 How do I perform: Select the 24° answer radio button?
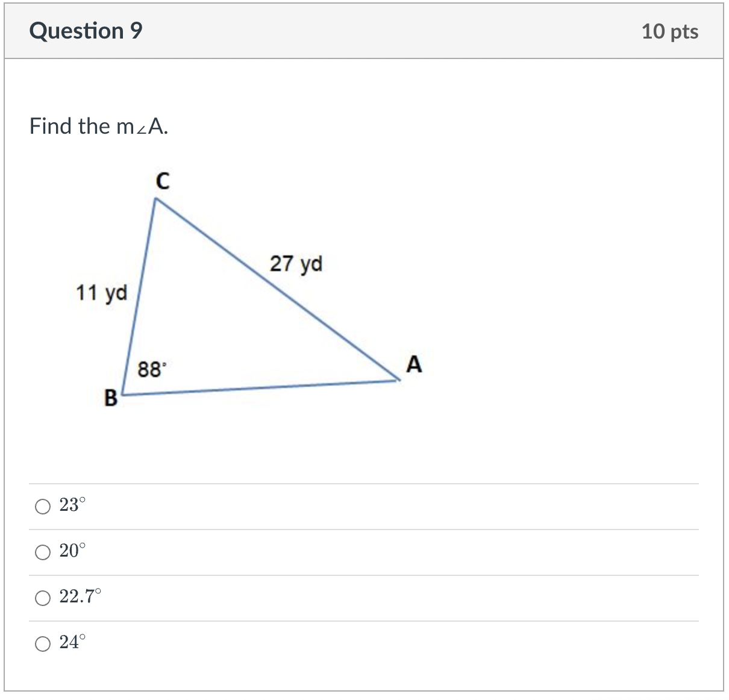tap(42, 643)
